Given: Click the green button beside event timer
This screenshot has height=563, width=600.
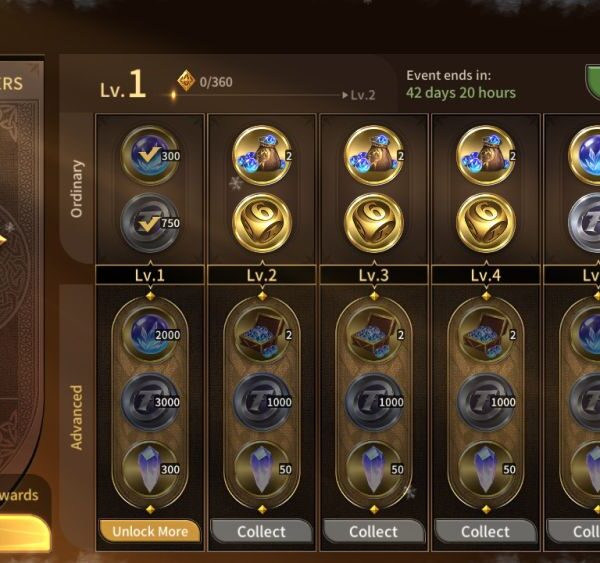Looking at the screenshot, I should point(593,82).
